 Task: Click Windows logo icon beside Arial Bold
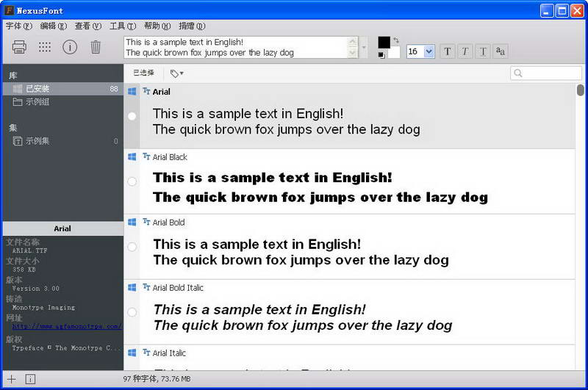point(132,222)
